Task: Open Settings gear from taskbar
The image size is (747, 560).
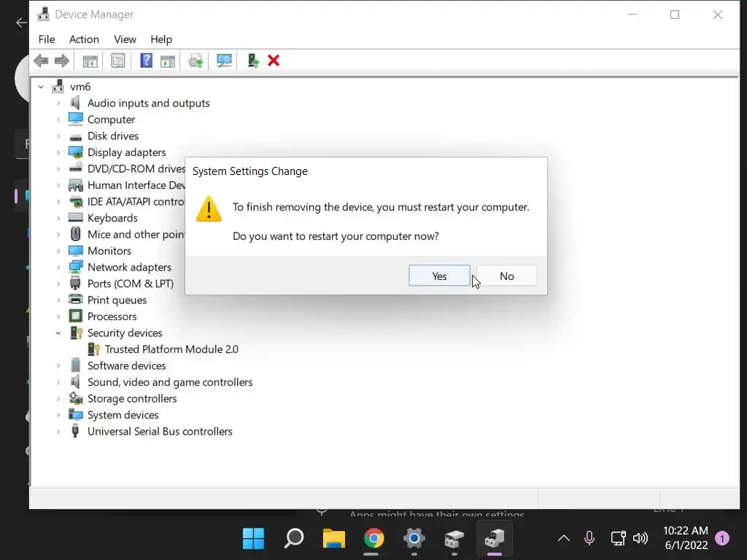Action: click(x=414, y=539)
